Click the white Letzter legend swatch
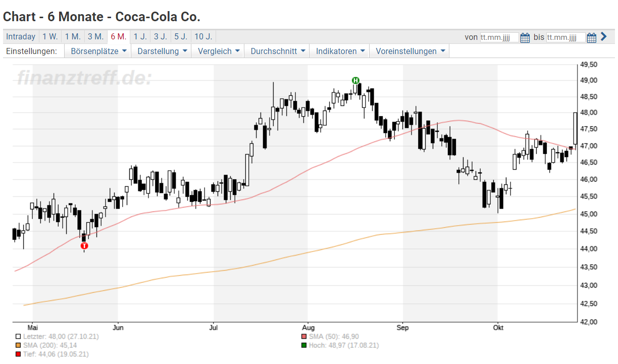Image resolution: width=618 pixels, height=364 pixels. pos(18,336)
